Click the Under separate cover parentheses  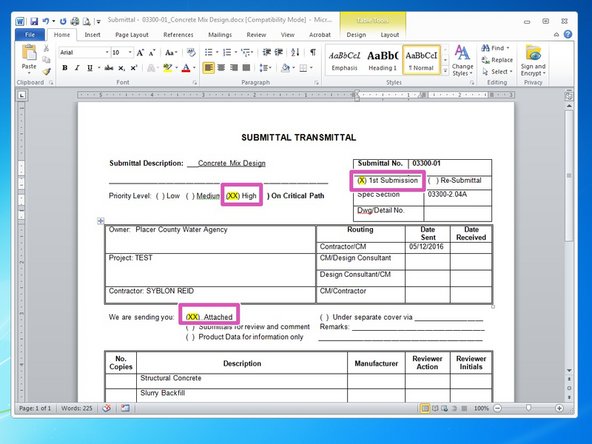[x=324, y=317]
